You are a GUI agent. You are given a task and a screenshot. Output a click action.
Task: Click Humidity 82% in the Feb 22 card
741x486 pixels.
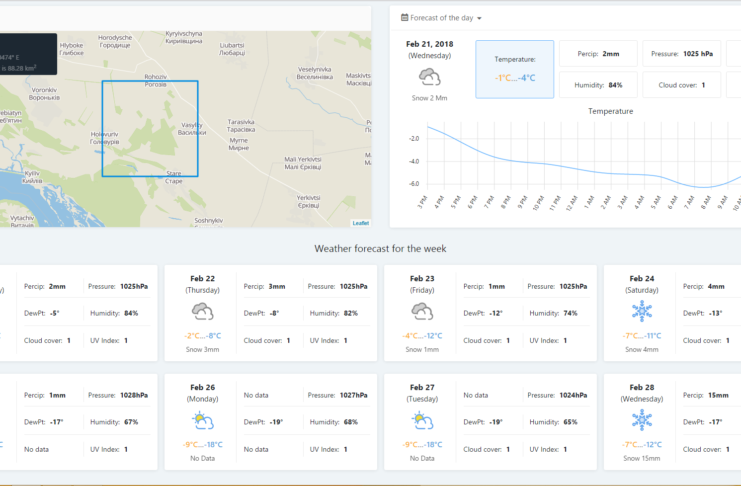point(334,313)
